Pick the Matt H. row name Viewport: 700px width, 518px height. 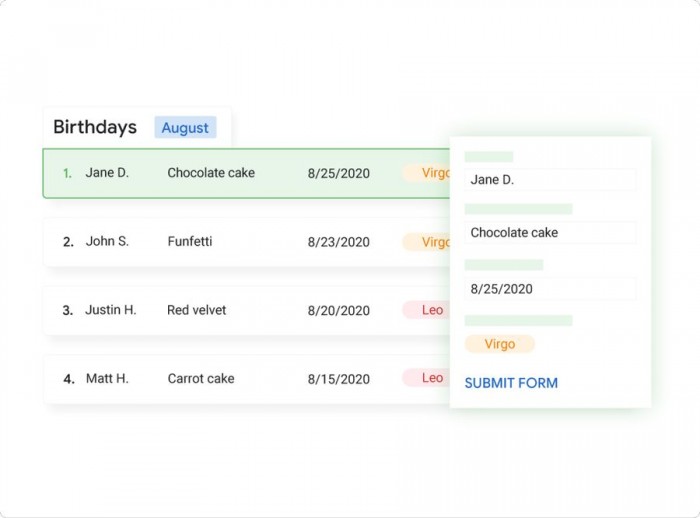(x=107, y=379)
